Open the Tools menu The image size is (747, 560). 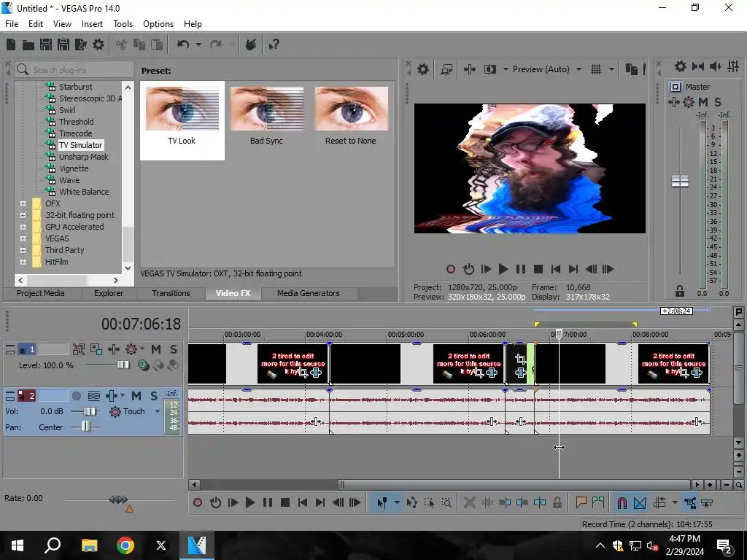point(123,24)
